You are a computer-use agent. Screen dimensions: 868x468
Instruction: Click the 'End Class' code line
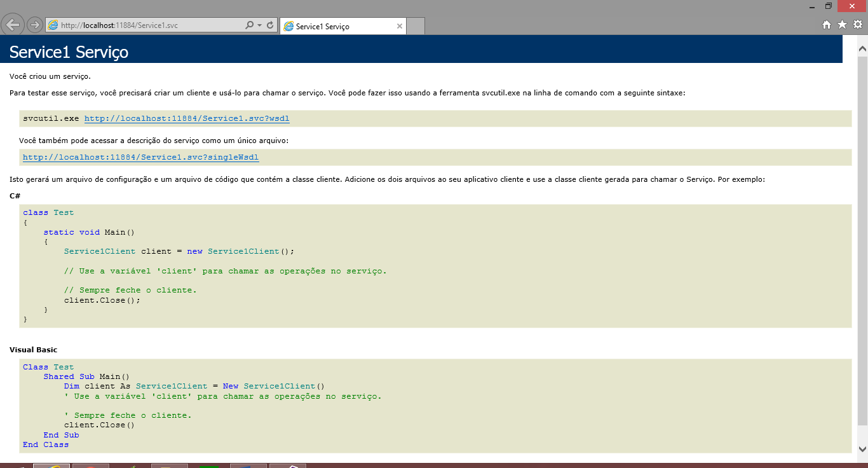[46, 444]
